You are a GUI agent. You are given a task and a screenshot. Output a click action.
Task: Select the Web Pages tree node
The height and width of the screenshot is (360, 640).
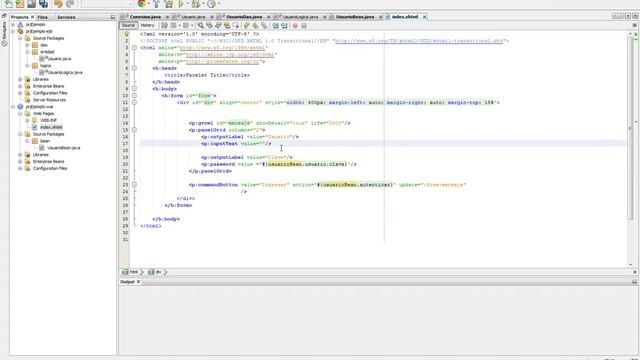coord(43,113)
